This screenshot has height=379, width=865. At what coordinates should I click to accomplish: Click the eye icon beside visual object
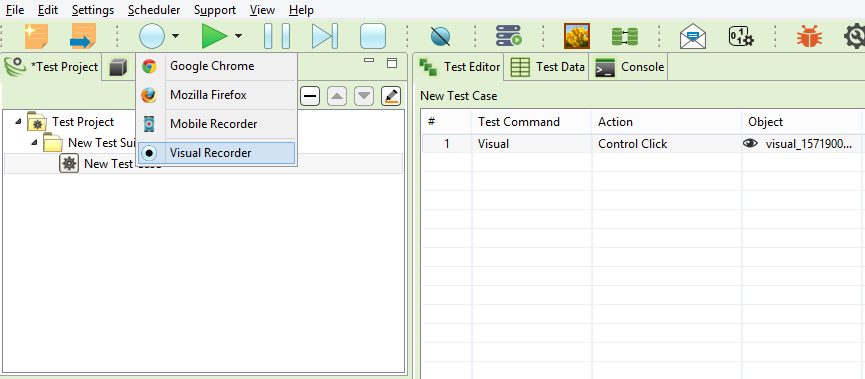(750, 143)
